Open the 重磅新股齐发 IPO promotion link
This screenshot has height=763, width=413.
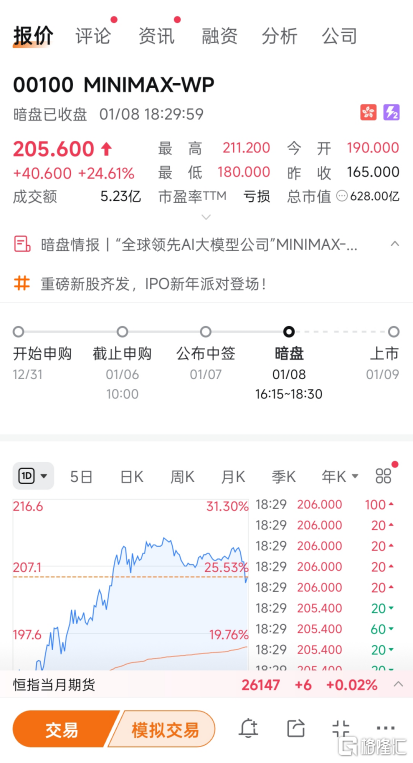click(154, 283)
